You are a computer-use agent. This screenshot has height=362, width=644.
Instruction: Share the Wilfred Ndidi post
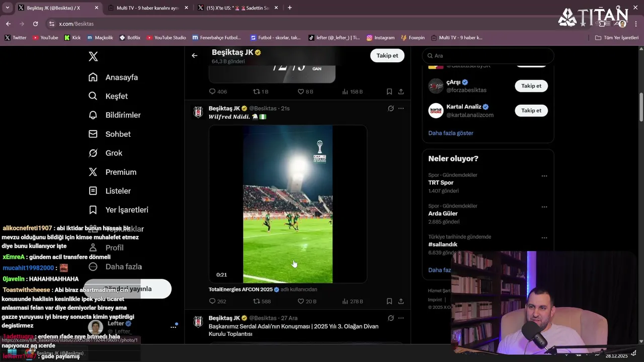tap(401, 301)
